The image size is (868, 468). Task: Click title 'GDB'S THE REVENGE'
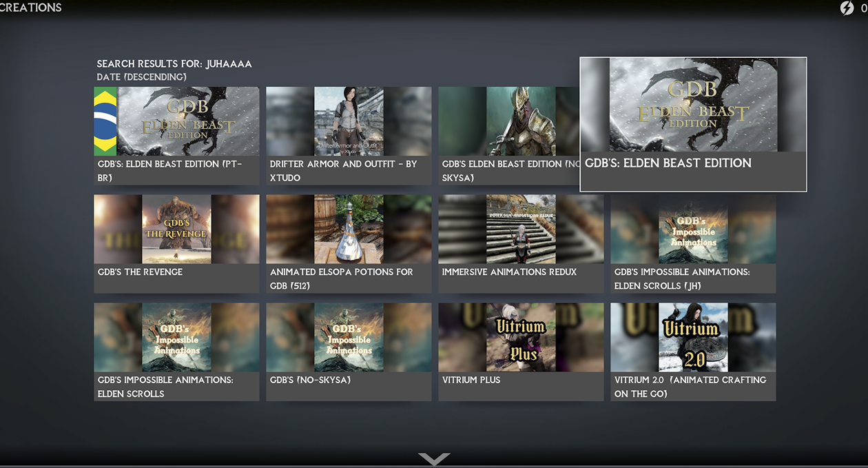pyautogui.click(x=140, y=272)
